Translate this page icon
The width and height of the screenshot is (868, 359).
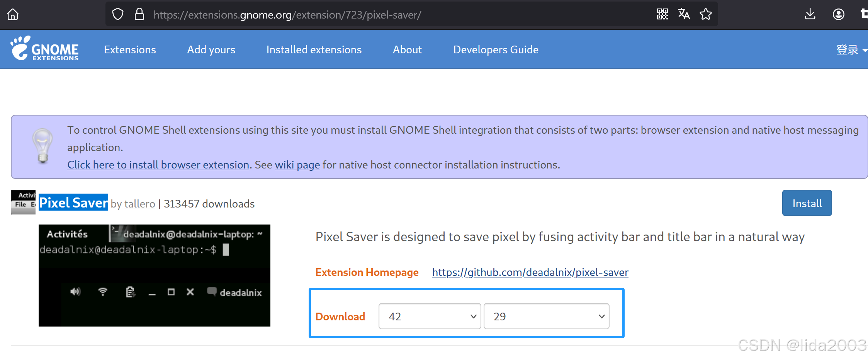pyautogui.click(x=684, y=14)
